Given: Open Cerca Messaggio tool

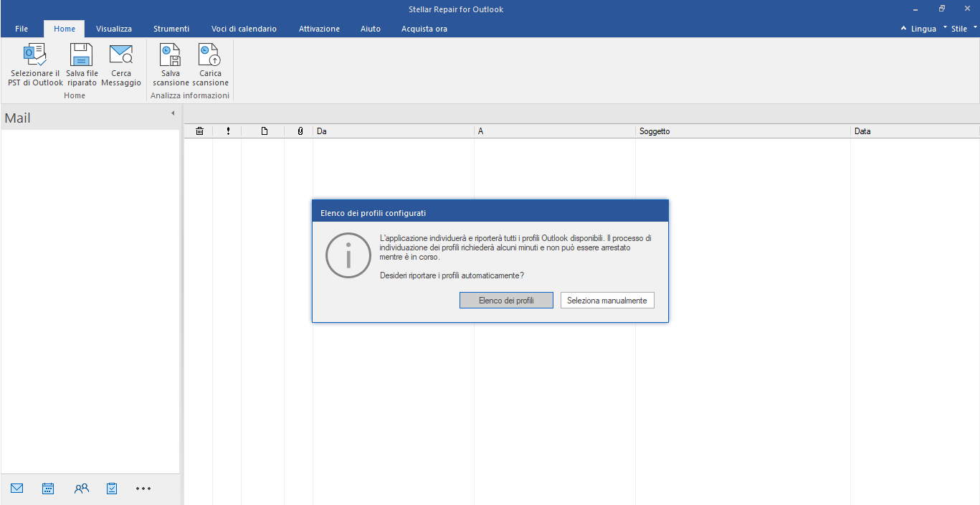Looking at the screenshot, I should point(121,56).
